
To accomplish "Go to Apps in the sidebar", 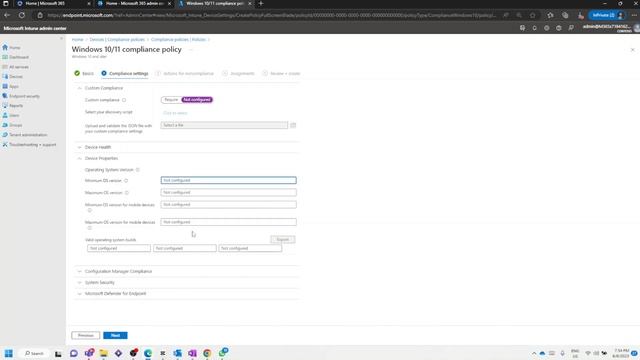I will pyautogui.click(x=11, y=87).
